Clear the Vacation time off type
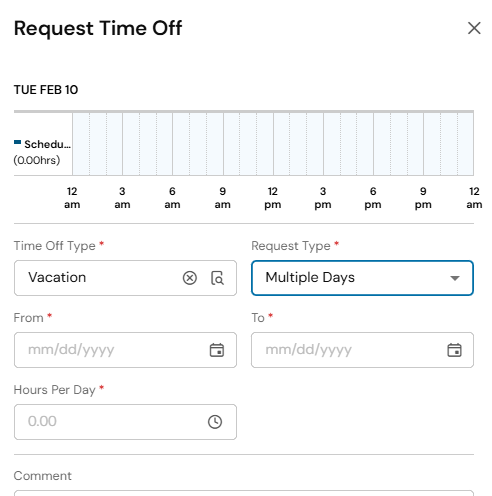 coord(190,278)
